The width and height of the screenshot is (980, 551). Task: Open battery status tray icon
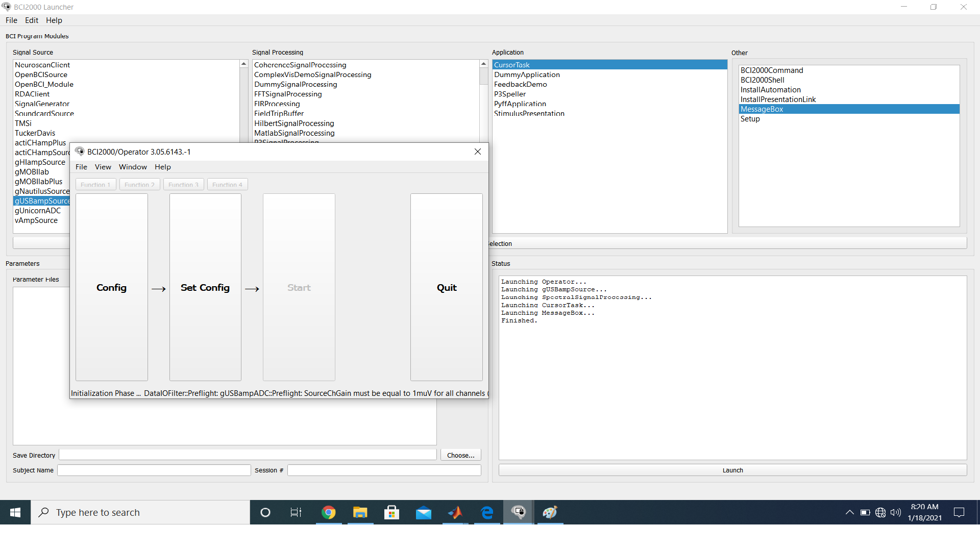tap(865, 512)
